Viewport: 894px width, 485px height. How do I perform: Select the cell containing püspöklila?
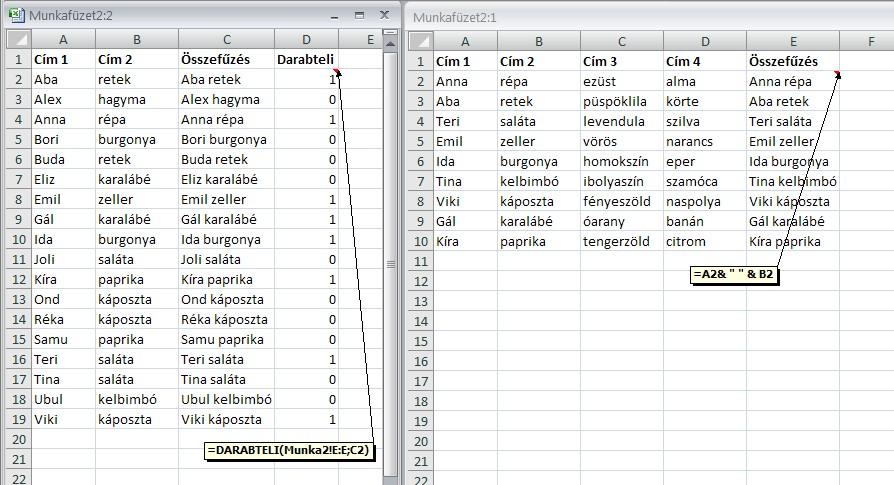[x=621, y=101]
